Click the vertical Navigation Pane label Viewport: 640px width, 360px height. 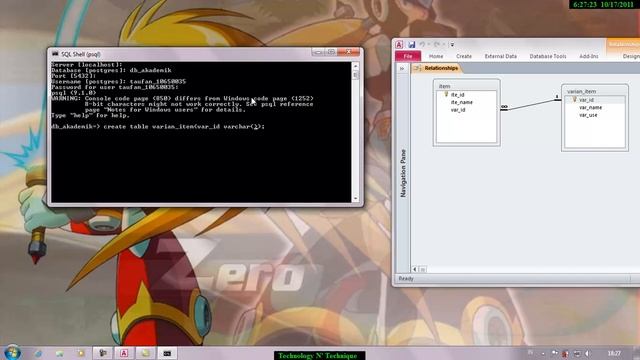403,173
